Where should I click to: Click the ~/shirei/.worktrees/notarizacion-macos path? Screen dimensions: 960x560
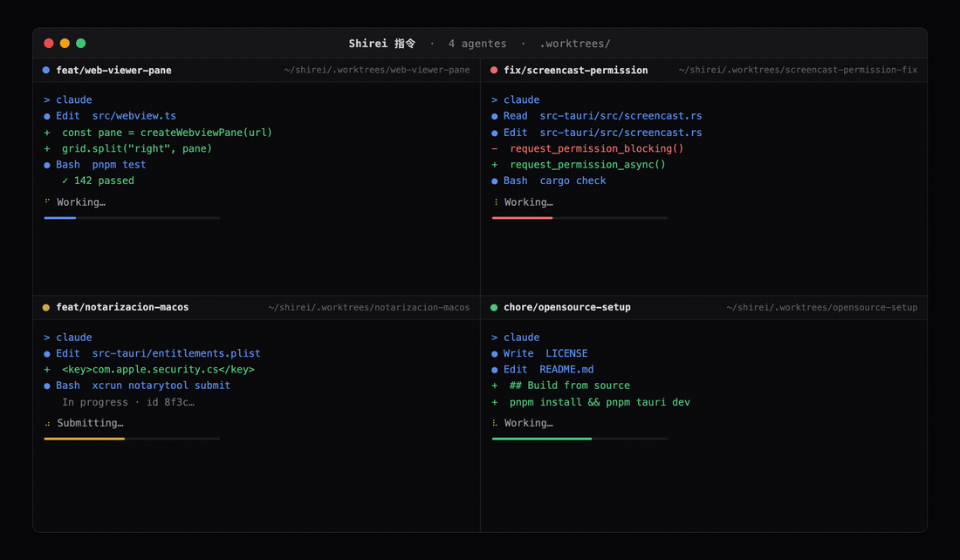(368, 307)
